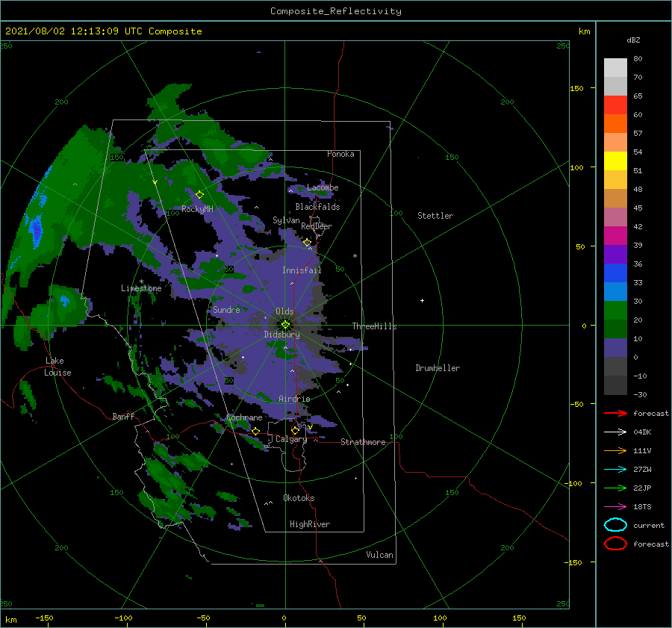Select the Airdrie map label
Image resolution: width=672 pixels, height=628 pixels.
(x=294, y=399)
